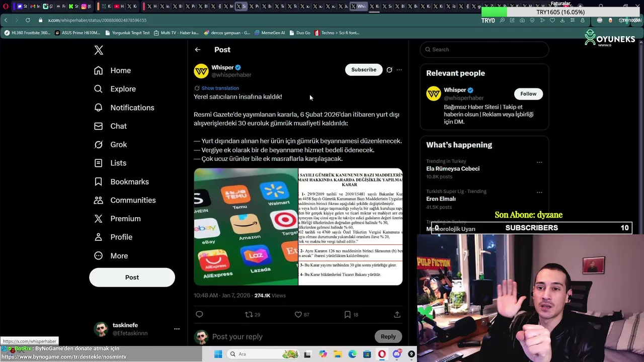Click the X Search box

coord(485,49)
